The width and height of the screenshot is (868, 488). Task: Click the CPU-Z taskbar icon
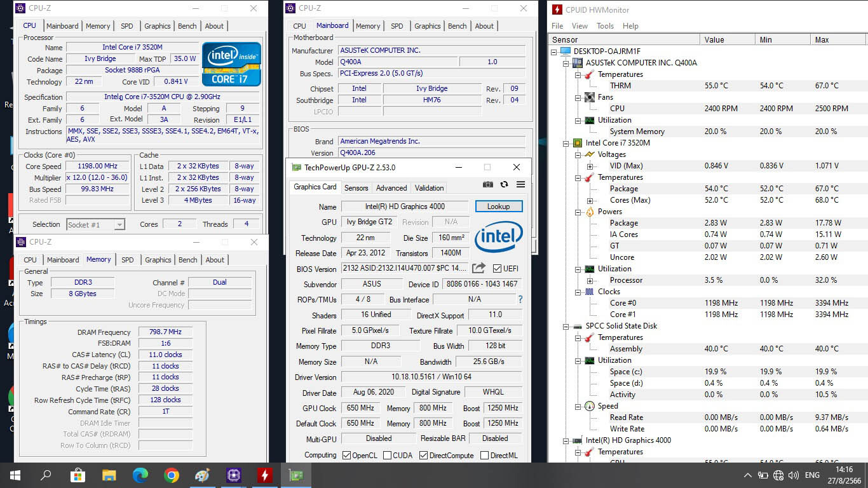pyautogui.click(x=234, y=475)
